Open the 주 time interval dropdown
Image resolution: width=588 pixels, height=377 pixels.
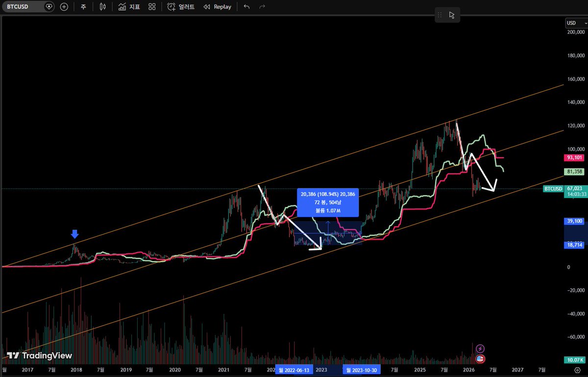[x=83, y=7]
